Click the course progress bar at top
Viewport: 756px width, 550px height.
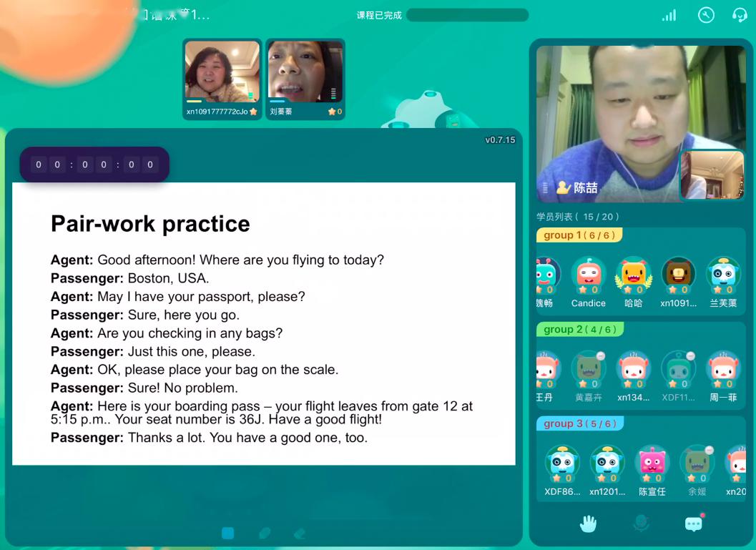click(x=467, y=15)
